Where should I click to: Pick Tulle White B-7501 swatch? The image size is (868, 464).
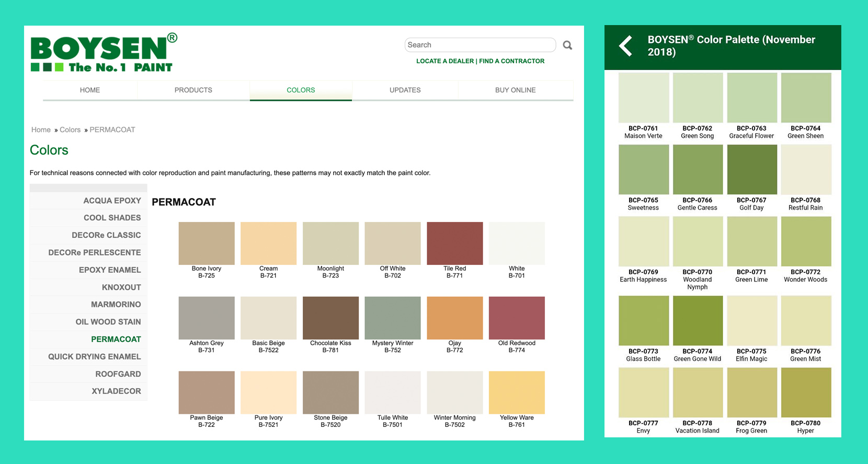pyautogui.click(x=393, y=393)
